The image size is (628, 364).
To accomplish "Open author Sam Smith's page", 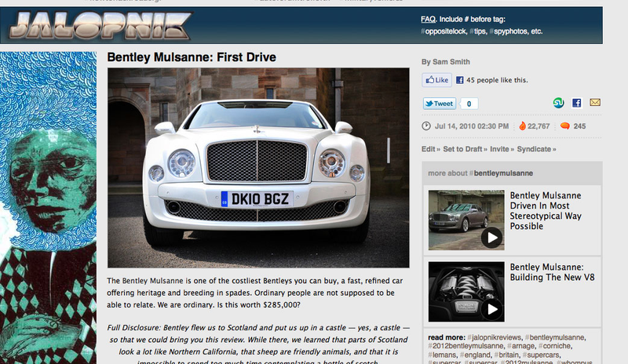I will point(451,62).
